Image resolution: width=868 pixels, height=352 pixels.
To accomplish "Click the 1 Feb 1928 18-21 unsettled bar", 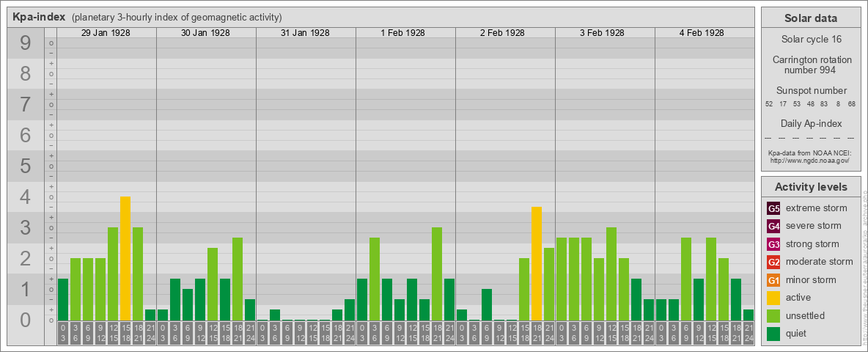I will tap(437, 274).
